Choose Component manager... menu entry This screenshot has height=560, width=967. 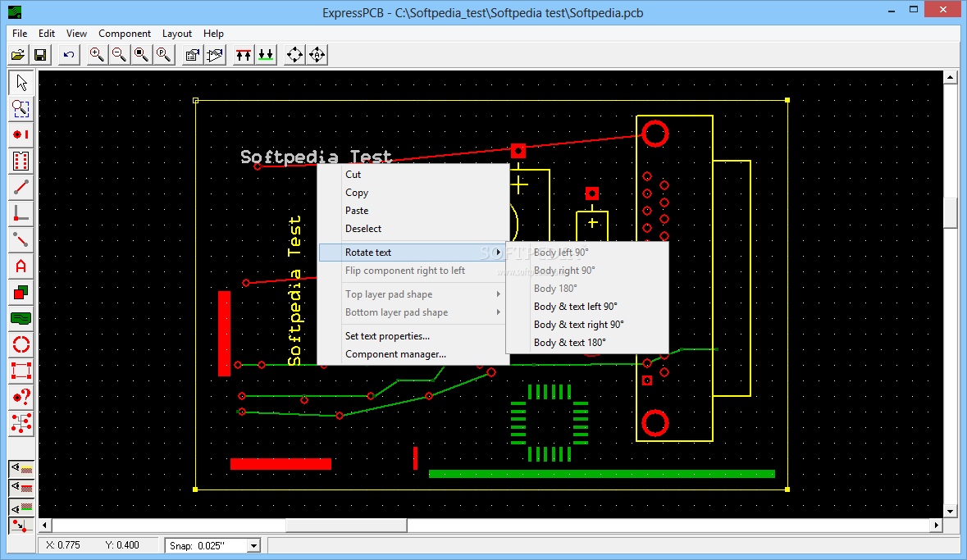pos(413,354)
